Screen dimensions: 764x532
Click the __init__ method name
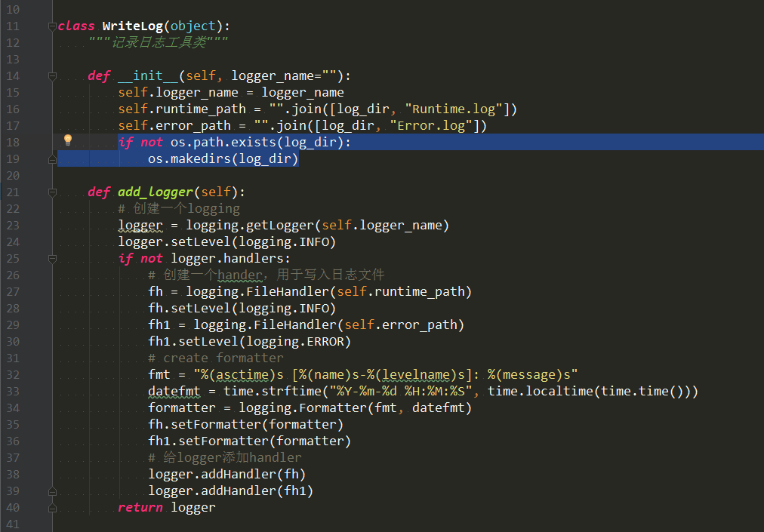pyautogui.click(x=148, y=75)
